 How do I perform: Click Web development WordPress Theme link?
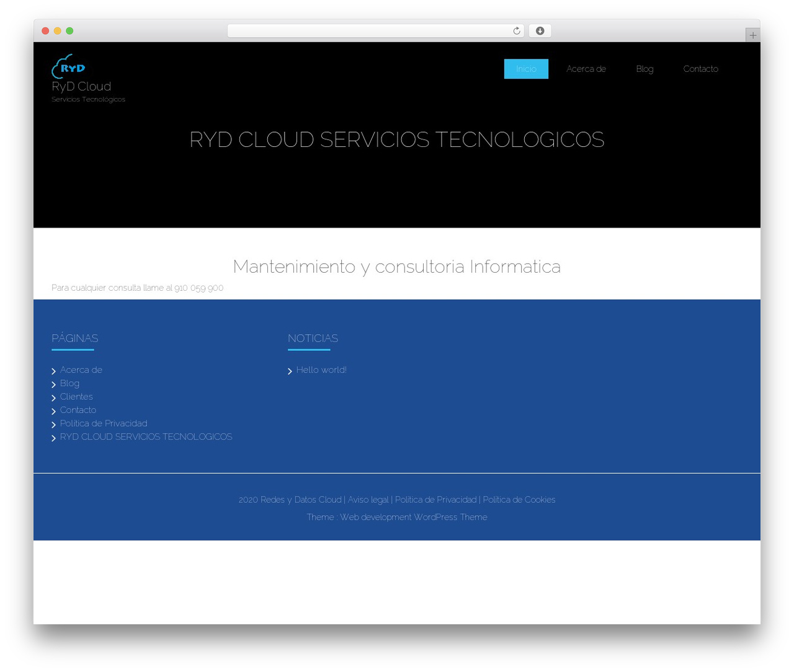(414, 517)
